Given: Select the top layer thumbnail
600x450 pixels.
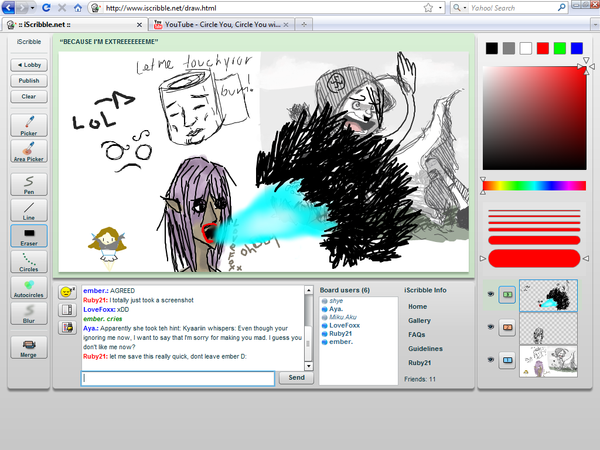Looking at the screenshot, I should click(x=548, y=295).
